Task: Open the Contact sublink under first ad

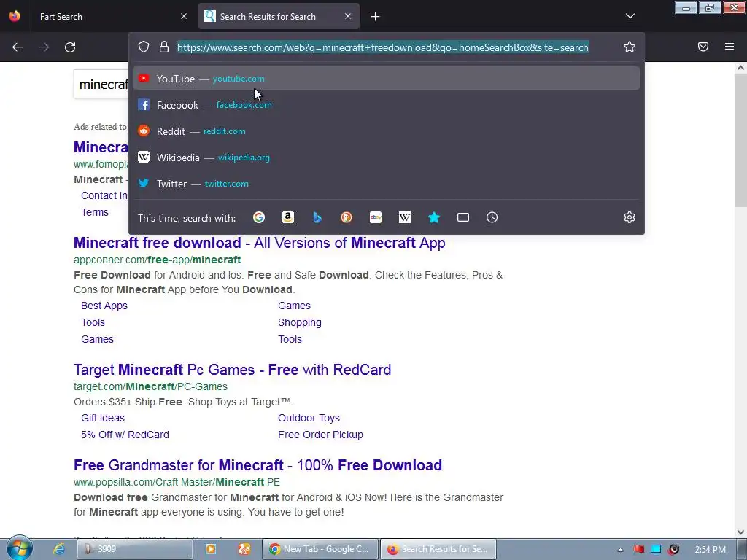Action: point(104,195)
